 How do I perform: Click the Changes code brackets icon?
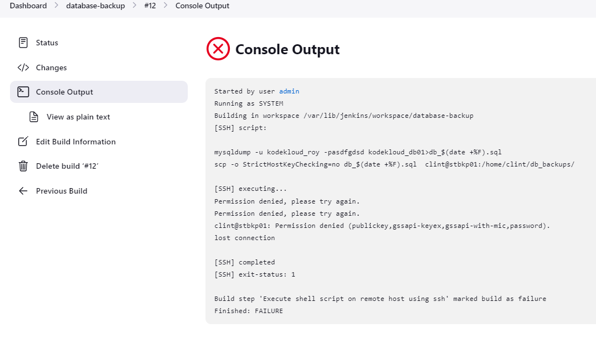[23, 67]
